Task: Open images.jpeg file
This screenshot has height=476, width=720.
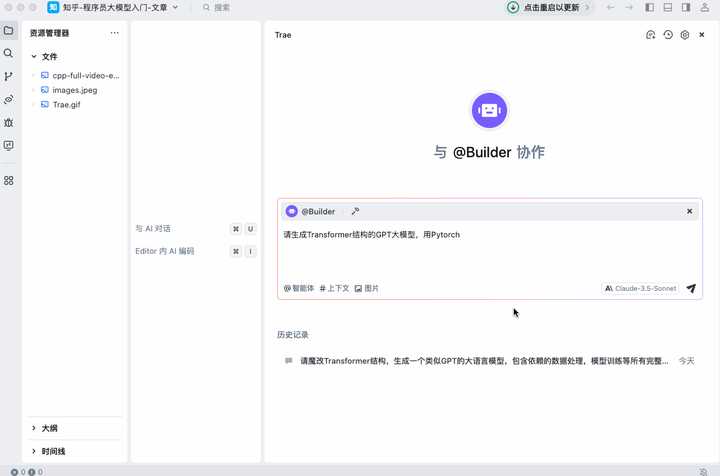Action: click(x=69, y=90)
